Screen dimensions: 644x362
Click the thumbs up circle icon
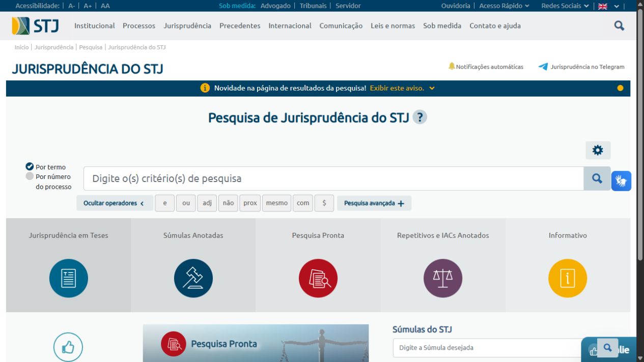[68, 347]
